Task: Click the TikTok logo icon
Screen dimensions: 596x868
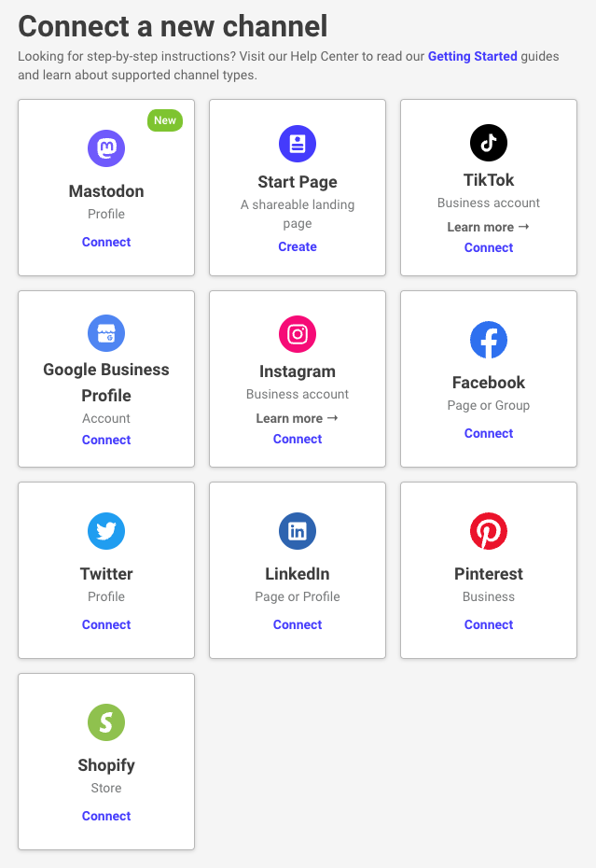Action: coord(489,142)
